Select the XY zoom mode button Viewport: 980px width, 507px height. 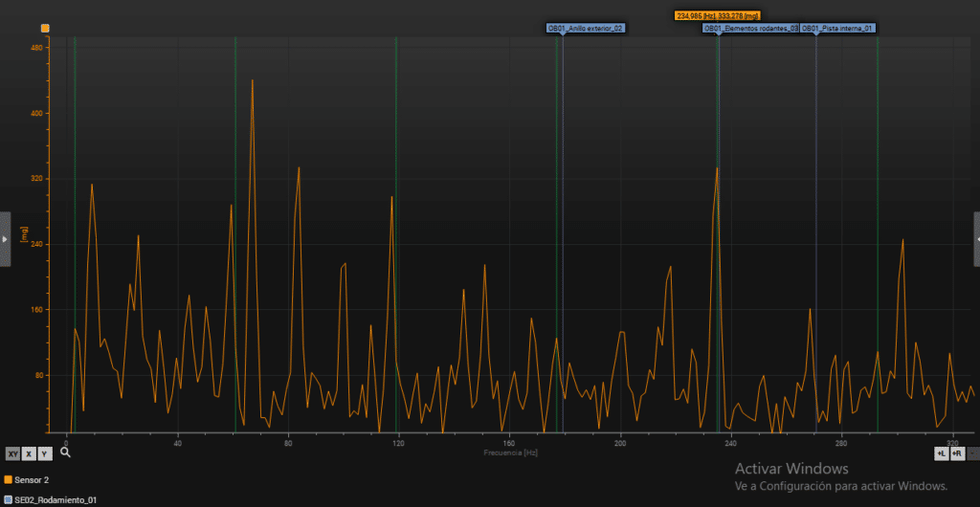click(13, 454)
